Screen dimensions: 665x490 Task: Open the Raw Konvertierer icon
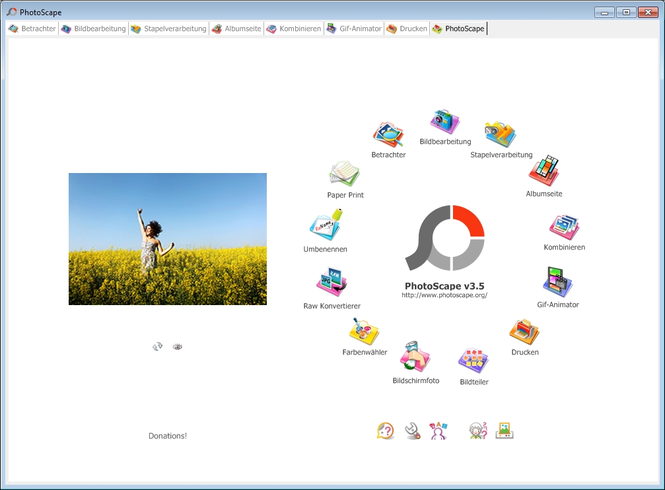[332, 282]
